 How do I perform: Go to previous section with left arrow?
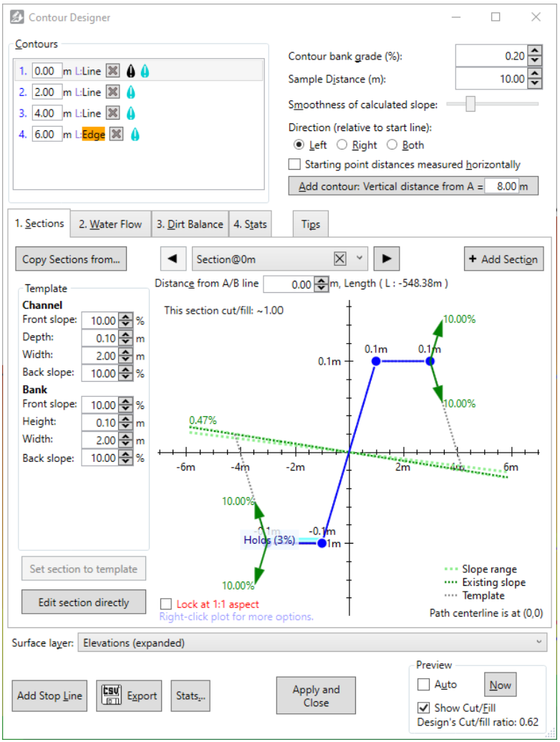pyautogui.click(x=173, y=259)
